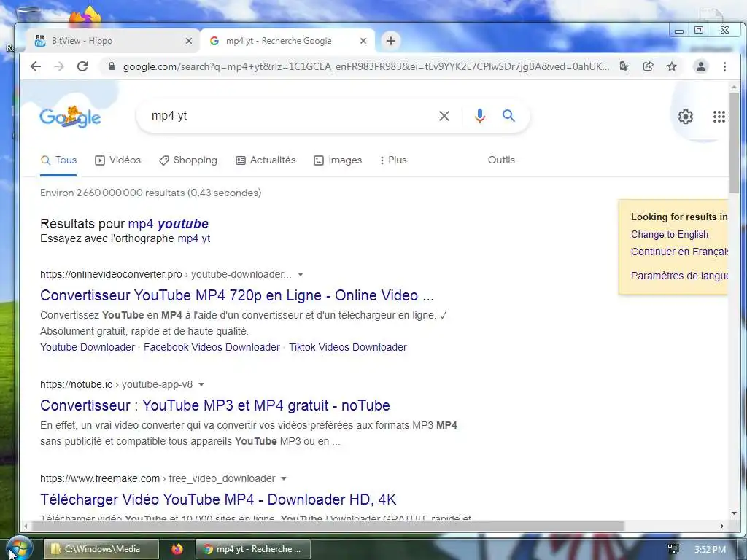Click the vertical scrollbar thumb
The image size is (747, 560).
pos(734,143)
